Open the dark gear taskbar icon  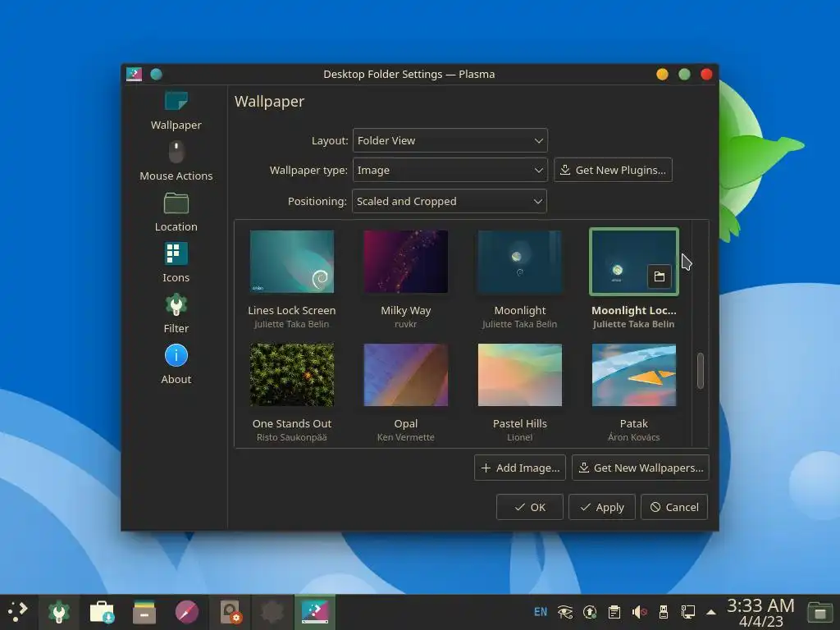click(272, 612)
